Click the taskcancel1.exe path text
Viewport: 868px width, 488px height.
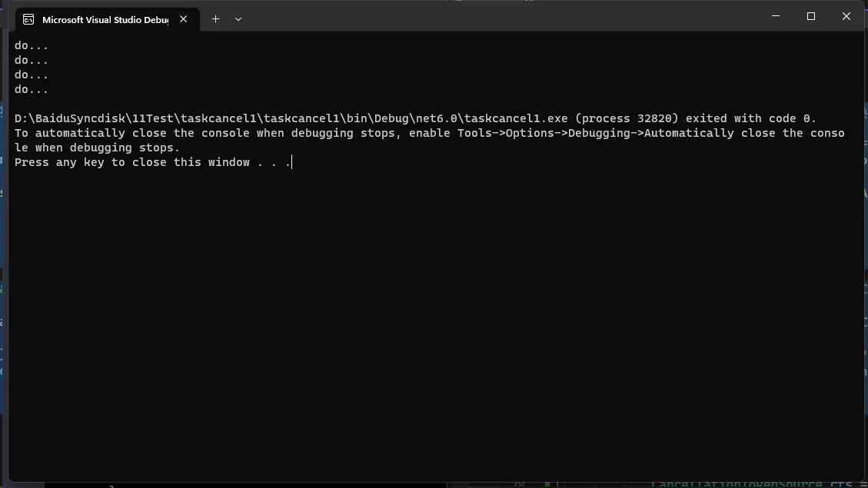tap(291, 118)
